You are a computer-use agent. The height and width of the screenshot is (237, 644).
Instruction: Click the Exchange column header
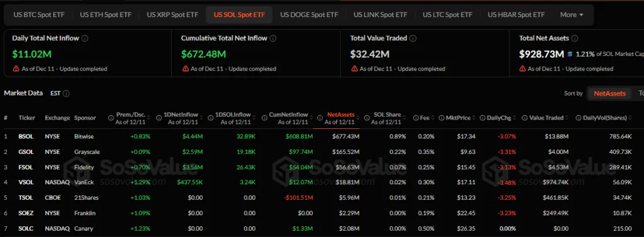click(x=57, y=118)
